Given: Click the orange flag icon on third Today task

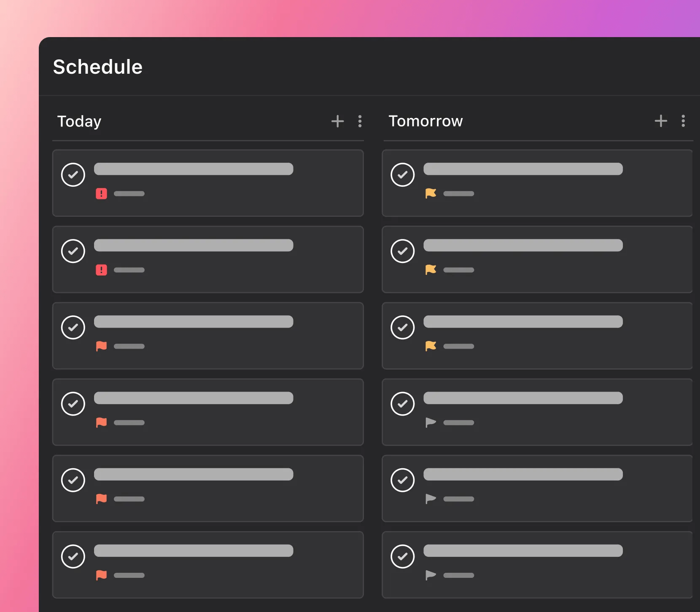Looking at the screenshot, I should click(x=101, y=346).
